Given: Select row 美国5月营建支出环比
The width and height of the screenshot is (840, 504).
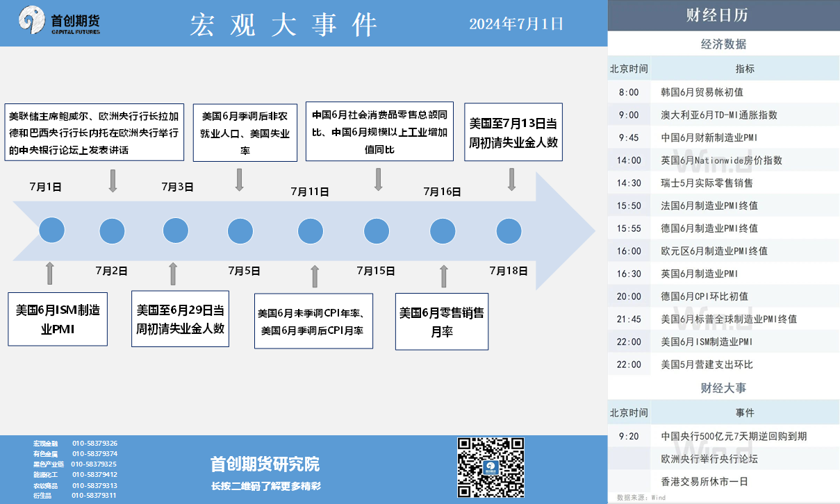Looking at the screenshot, I should click(x=724, y=364).
